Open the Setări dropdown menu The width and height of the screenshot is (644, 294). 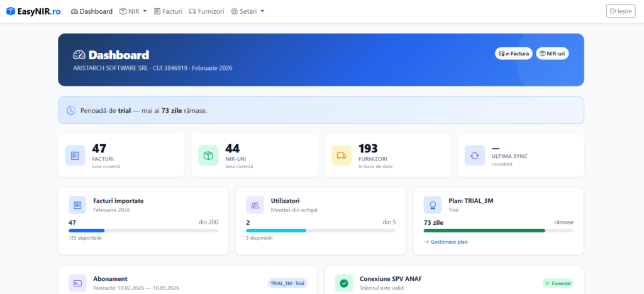(x=247, y=11)
